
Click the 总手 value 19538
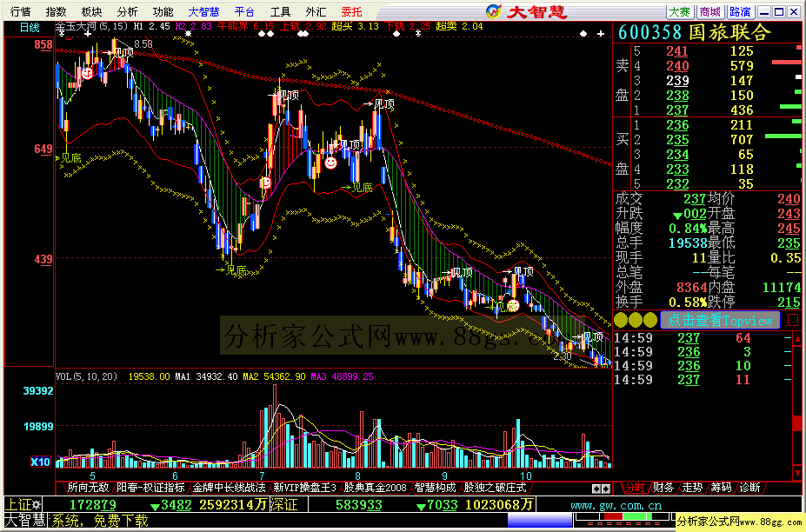click(687, 243)
